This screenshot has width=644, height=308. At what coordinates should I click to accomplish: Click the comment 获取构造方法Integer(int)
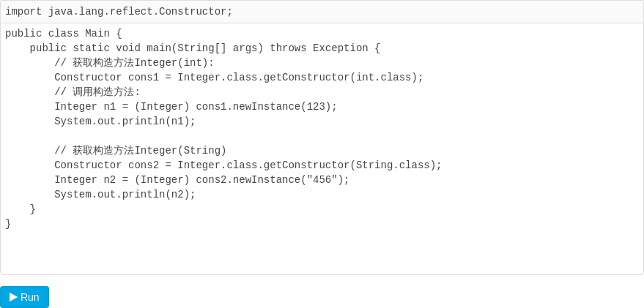(134, 63)
